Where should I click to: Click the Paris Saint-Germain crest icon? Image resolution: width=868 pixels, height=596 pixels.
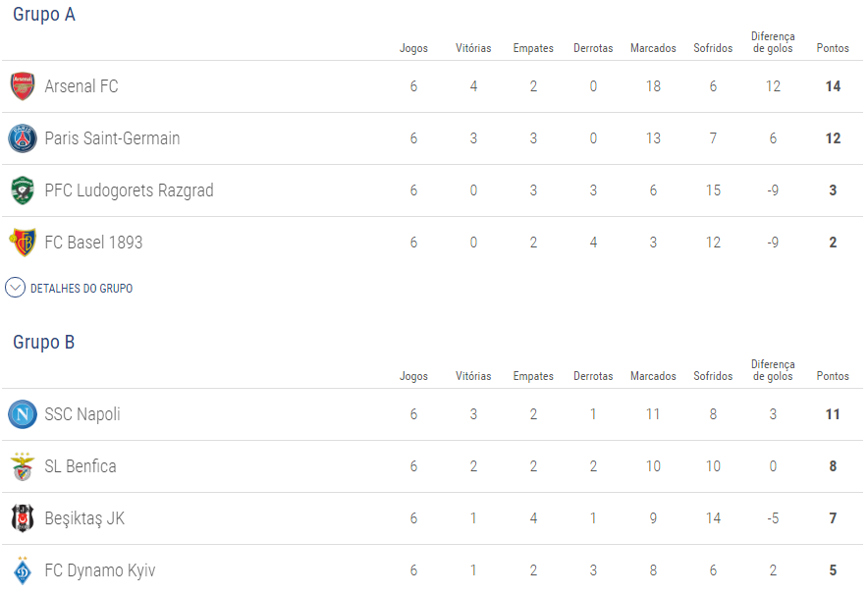[x=23, y=138]
